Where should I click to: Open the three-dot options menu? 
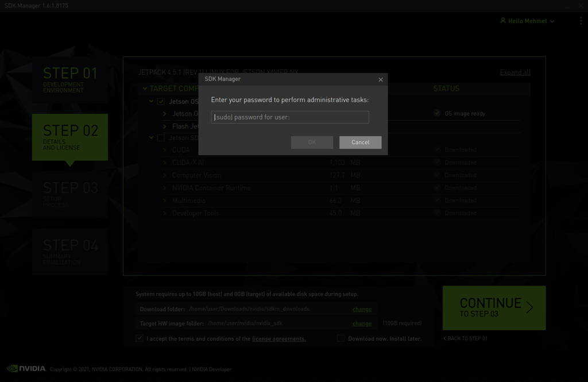point(581,21)
